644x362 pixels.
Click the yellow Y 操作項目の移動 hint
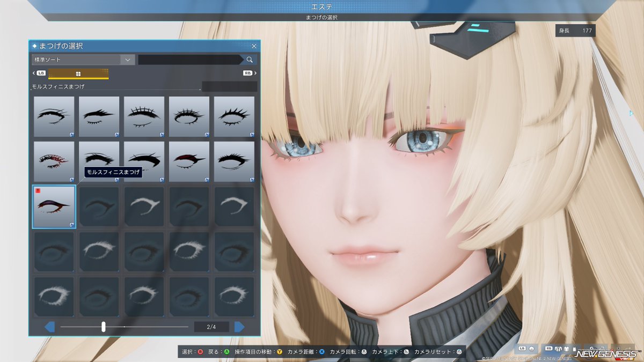[x=259, y=352]
